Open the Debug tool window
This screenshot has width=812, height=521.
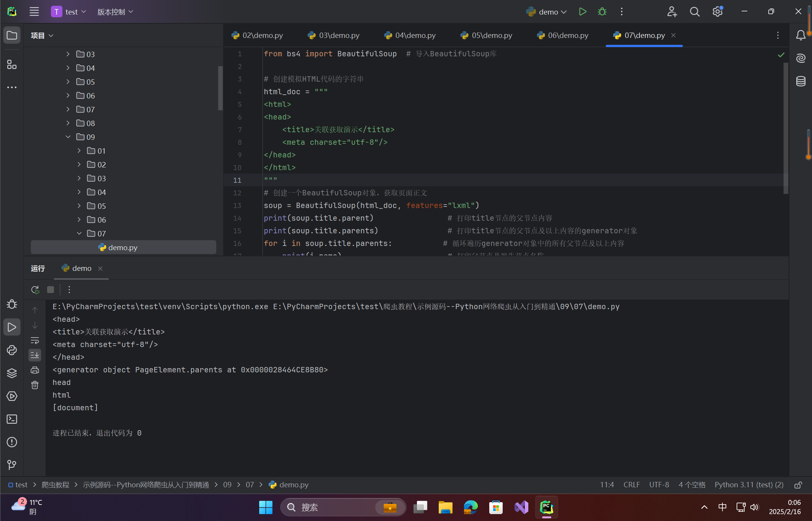tap(12, 304)
